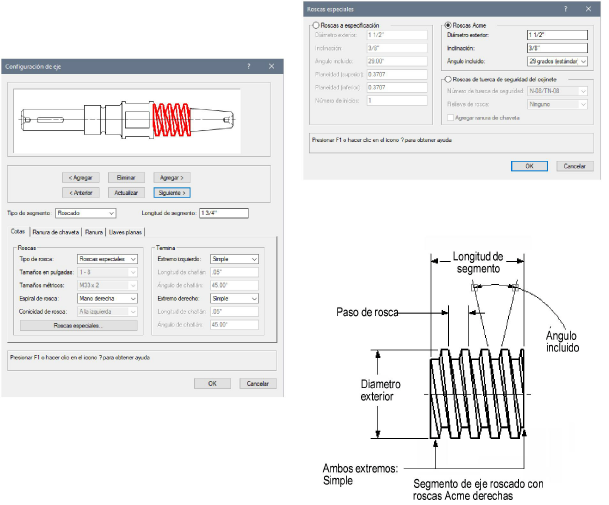
Task: Click the Eliminar button
Action: pos(126,178)
